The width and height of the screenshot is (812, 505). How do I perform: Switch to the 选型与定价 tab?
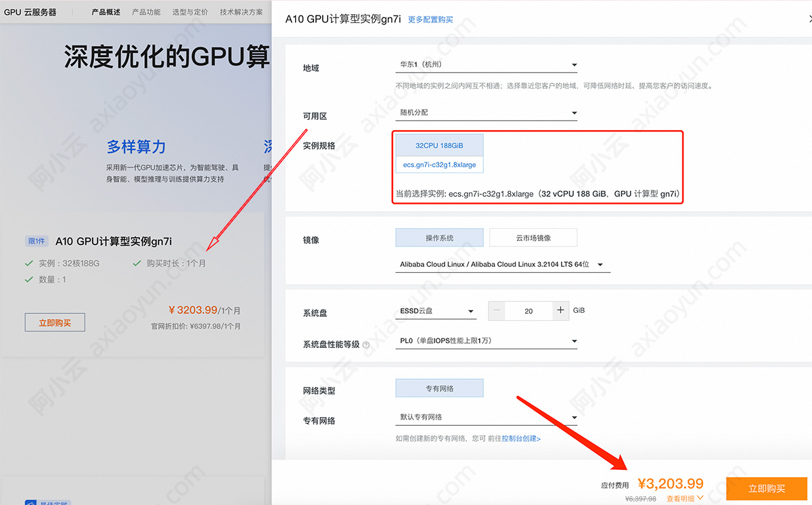click(x=190, y=12)
